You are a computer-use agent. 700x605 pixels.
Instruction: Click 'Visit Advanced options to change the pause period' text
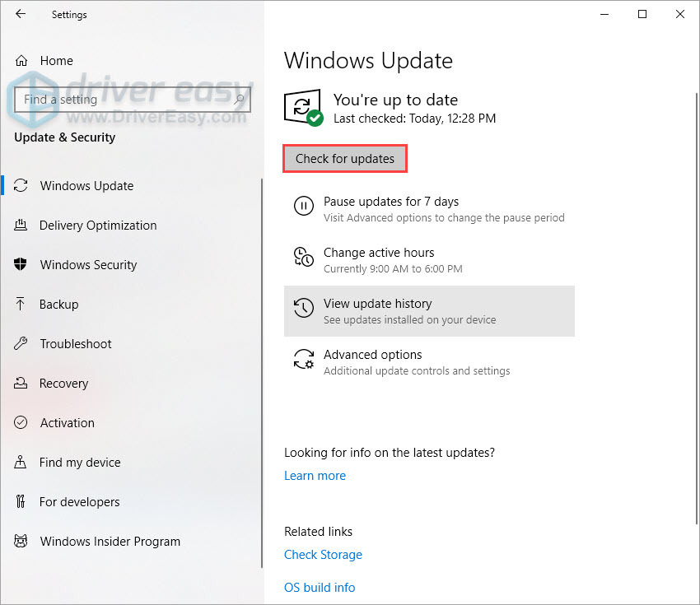tap(444, 218)
